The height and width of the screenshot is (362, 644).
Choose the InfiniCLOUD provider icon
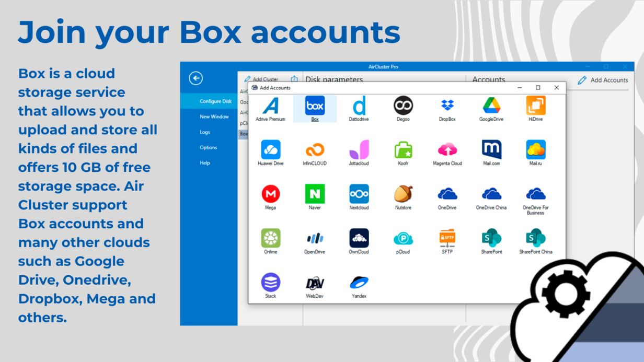point(315,150)
